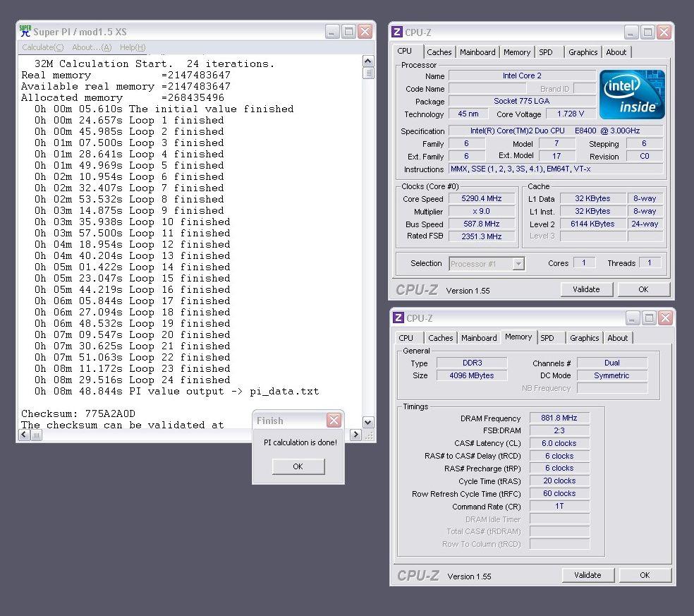The height and width of the screenshot is (616, 694).
Task: Click OK in top CPU-Z window
Action: (x=643, y=289)
